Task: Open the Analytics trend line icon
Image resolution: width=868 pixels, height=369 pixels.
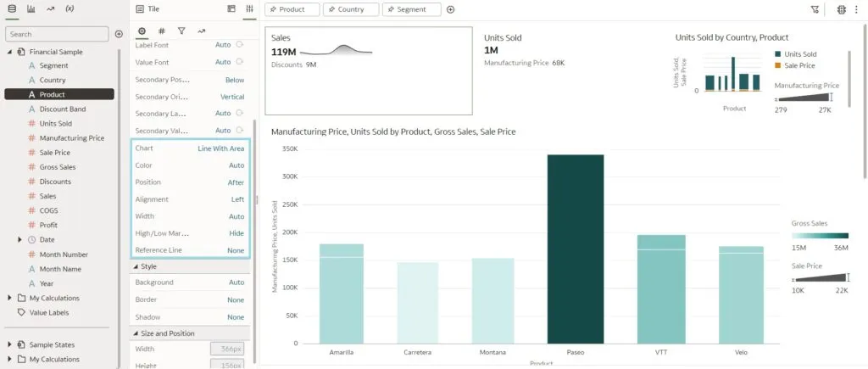Action: pyautogui.click(x=50, y=8)
